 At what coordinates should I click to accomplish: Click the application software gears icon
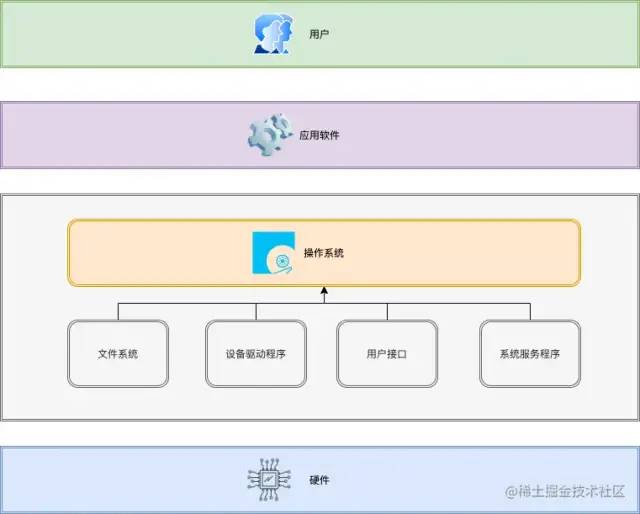(x=267, y=134)
